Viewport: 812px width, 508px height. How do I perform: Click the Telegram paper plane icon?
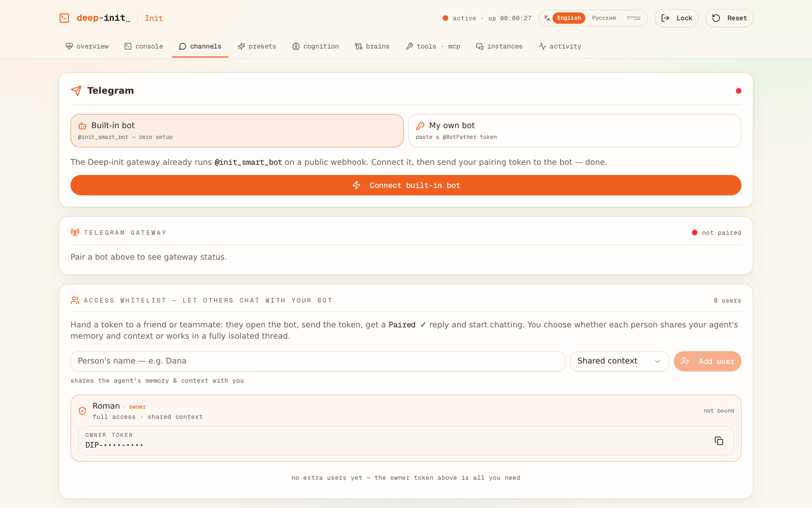pos(76,91)
